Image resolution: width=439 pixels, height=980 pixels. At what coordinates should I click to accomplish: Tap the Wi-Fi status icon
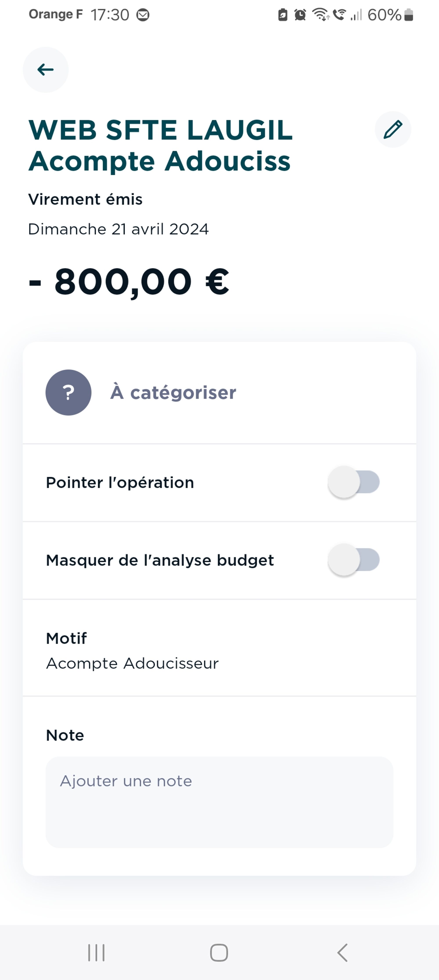tap(320, 15)
